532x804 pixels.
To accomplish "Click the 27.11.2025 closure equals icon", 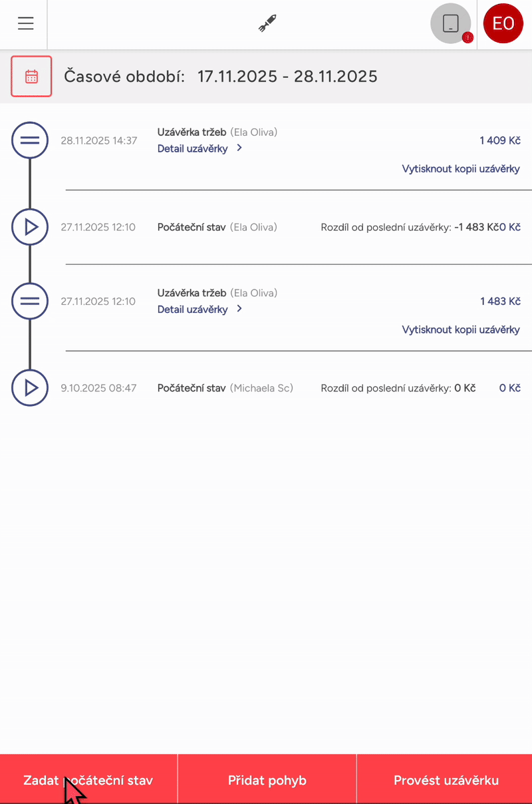I will tap(30, 301).
